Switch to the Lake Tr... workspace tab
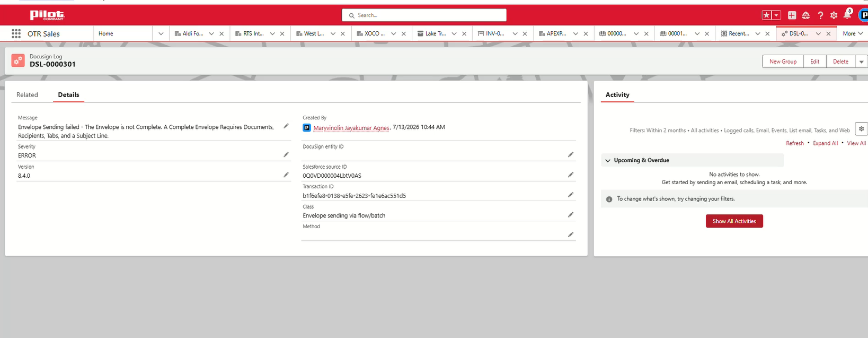Screen dimensions: 868x338 (x=431, y=33)
